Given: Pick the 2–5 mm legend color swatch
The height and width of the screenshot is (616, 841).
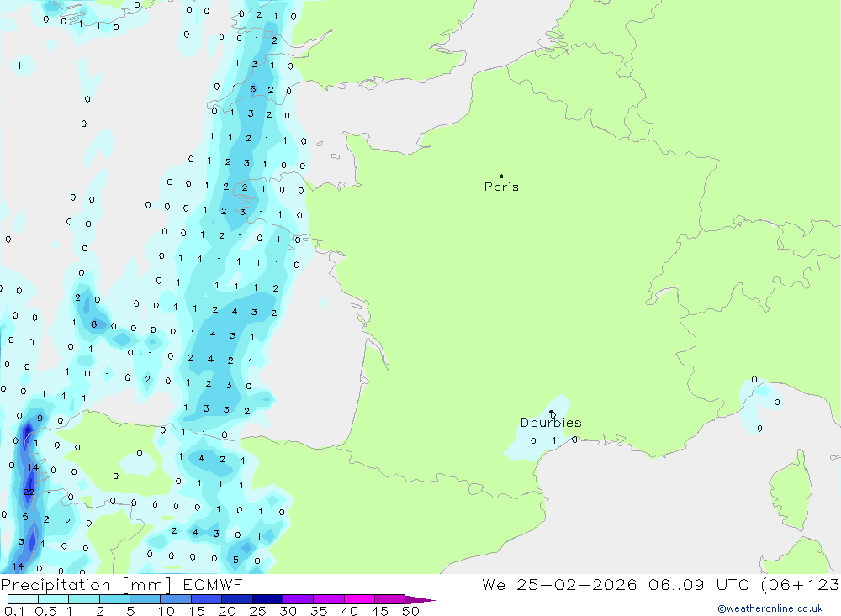Looking at the screenshot, I should tap(114, 599).
